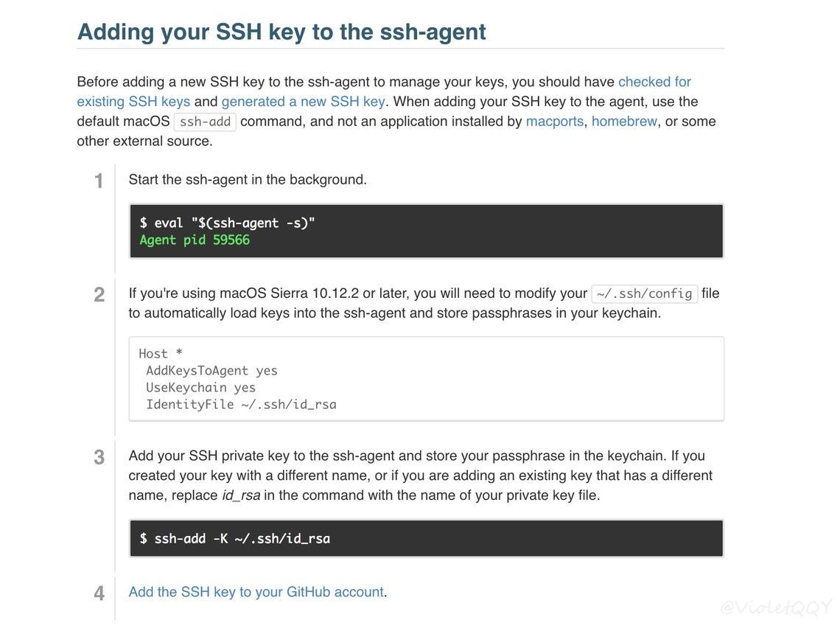Follow the homebrew link
This screenshot has width=840, height=637.
click(624, 121)
